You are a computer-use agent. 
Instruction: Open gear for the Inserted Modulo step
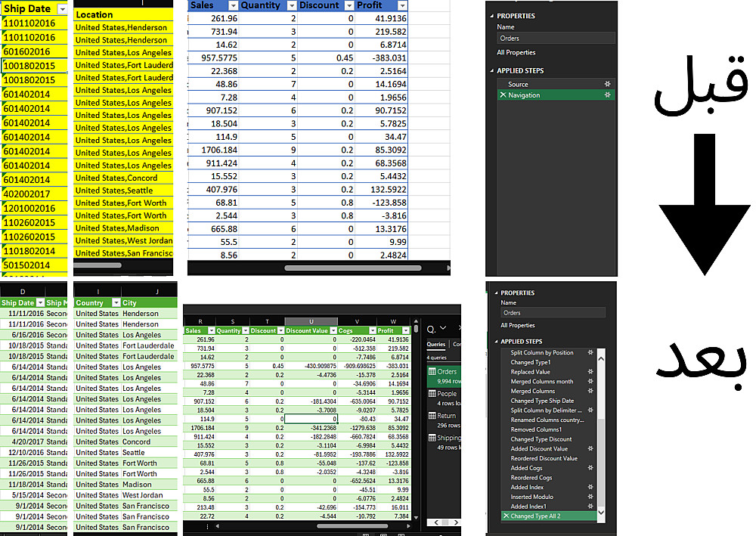(x=590, y=497)
